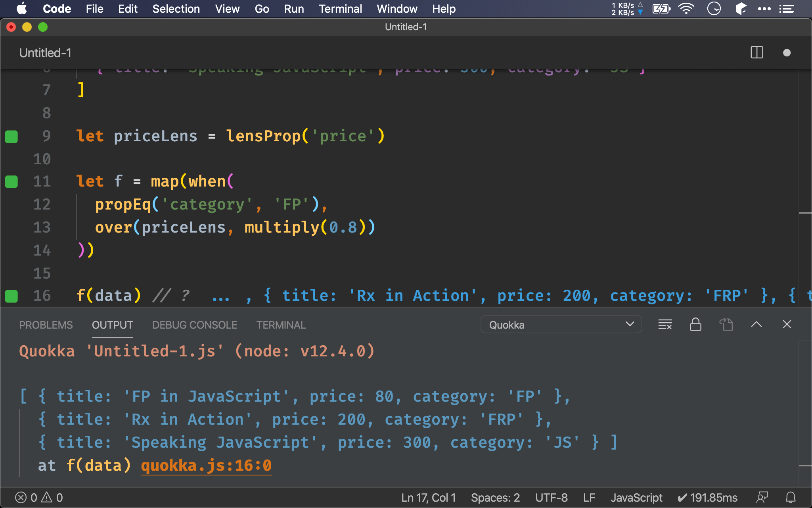
Task: Open the notification center list icon
Action: pos(787,9)
